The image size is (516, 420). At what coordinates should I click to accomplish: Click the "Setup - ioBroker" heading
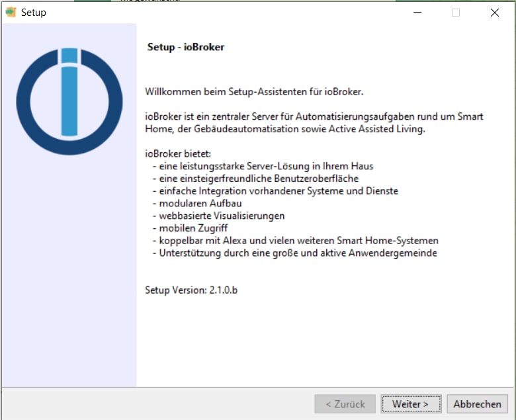pyautogui.click(x=186, y=47)
